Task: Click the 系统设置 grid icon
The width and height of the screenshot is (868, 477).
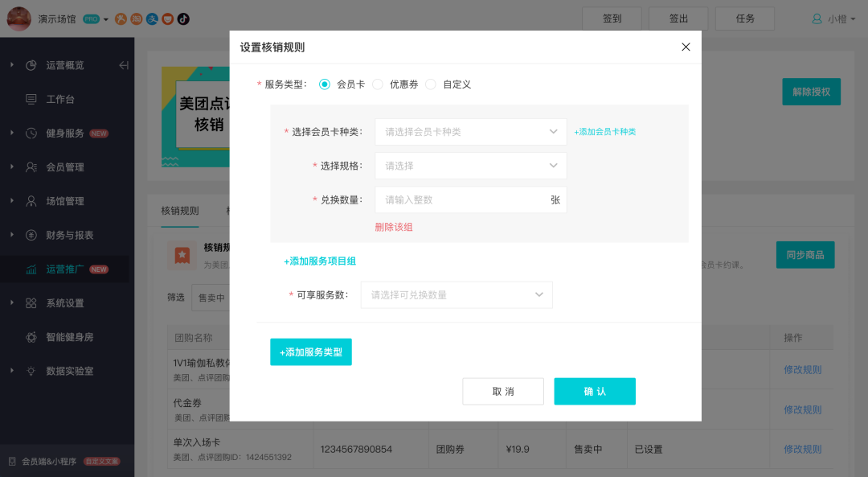Action: coord(31,303)
